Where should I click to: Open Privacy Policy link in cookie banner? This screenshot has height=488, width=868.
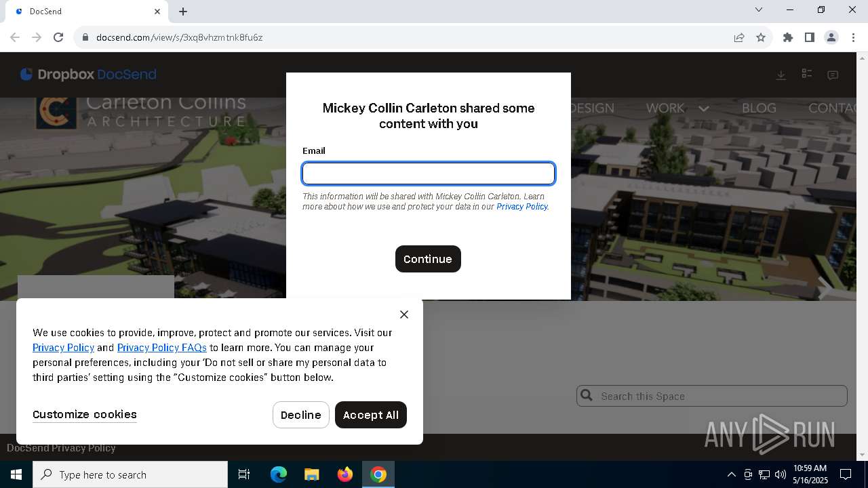(63, 348)
